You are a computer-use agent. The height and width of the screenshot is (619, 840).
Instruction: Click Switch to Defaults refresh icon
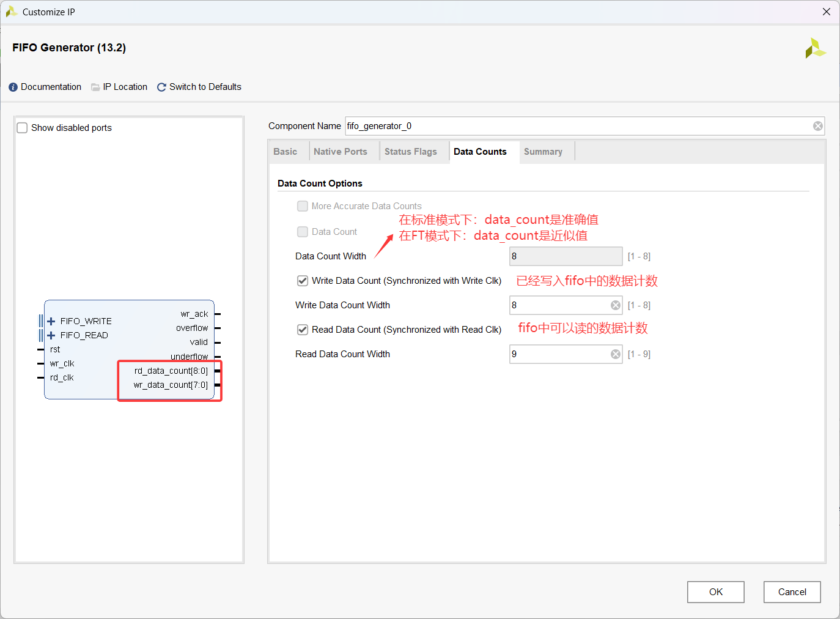coord(161,87)
